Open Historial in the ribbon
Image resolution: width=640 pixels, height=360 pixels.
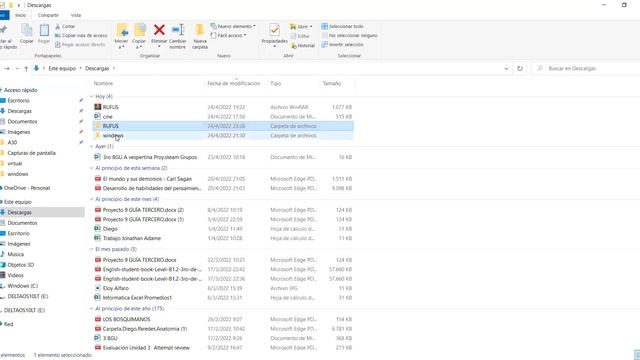(303, 45)
